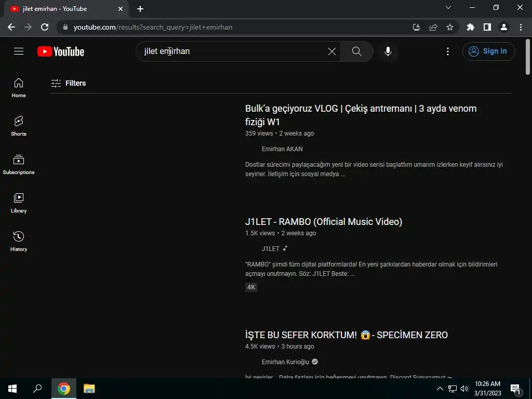Open J1LET channel link
The image size is (532, 399).
click(270, 249)
